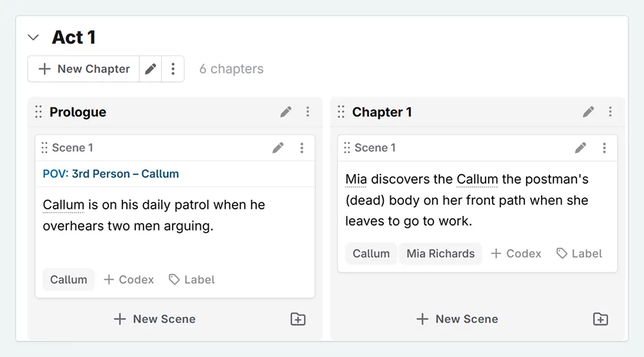Viewport: 644px width, 357px height.
Task: Open Chapter 1 Scene 1 options menu
Action: click(604, 148)
